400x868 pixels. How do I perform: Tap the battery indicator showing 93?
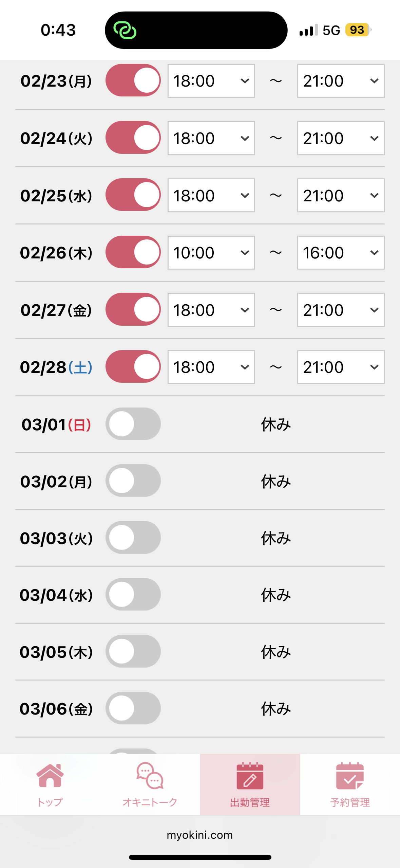tap(358, 30)
